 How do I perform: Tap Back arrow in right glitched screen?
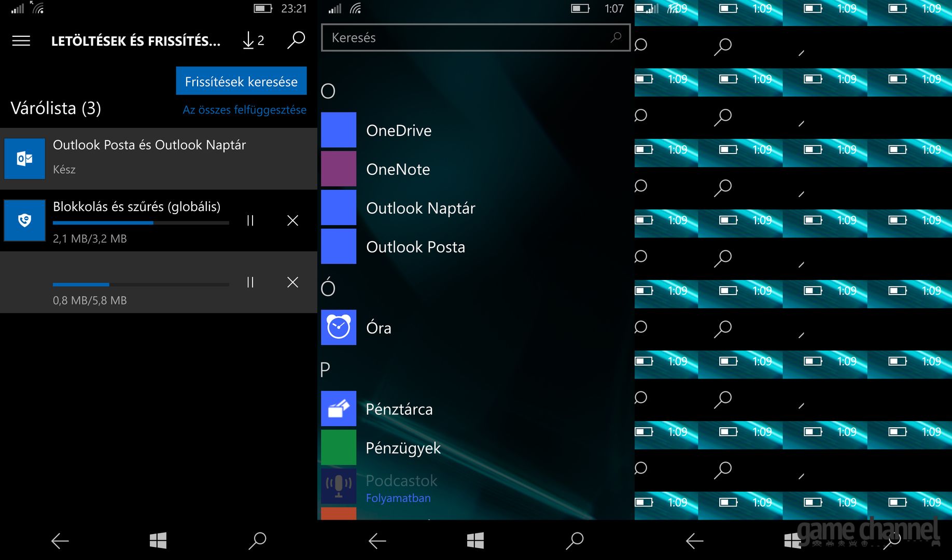(695, 541)
